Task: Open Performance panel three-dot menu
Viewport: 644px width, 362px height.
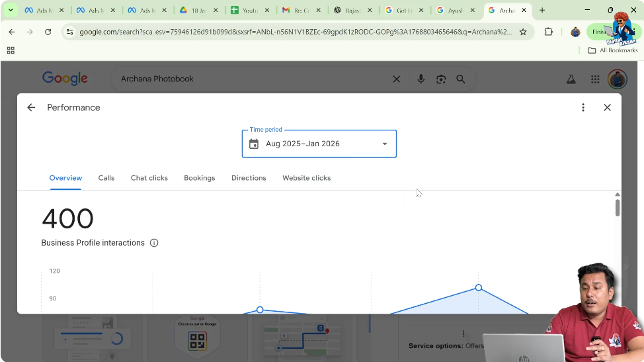Action: click(583, 108)
